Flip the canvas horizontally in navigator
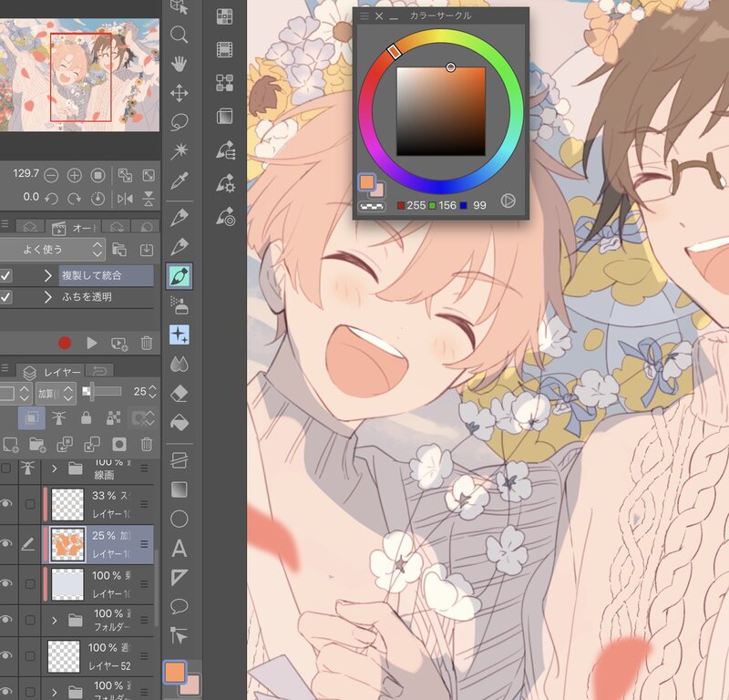This screenshot has height=700, width=729. coord(125,199)
